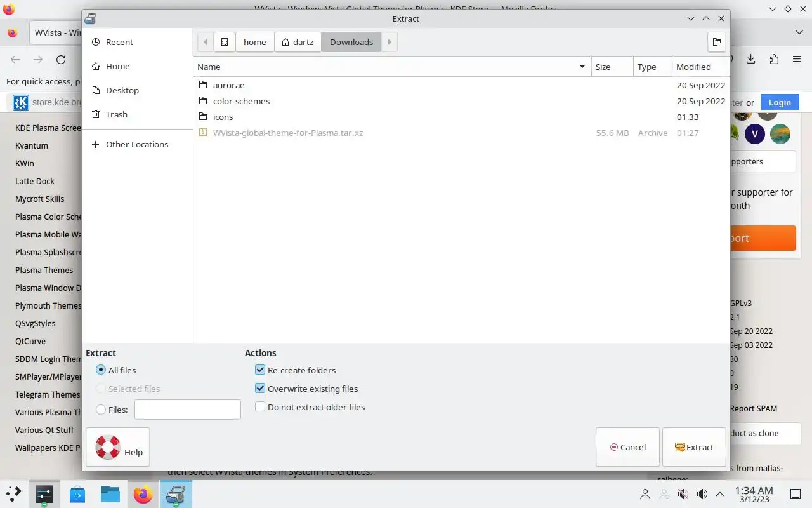The height and width of the screenshot is (508, 812).
Task: Open Help with the lifebuoy button
Action: tap(118, 448)
